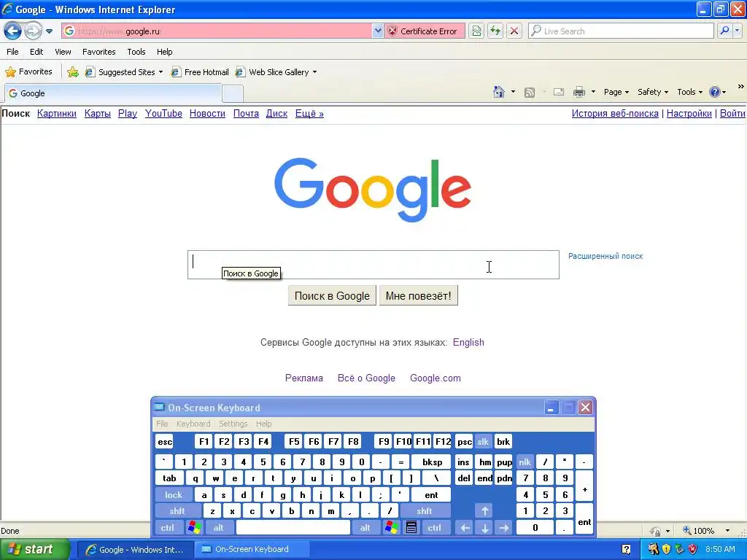The width and height of the screenshot is (747, 560).
Task: Refresh the page with the Refresh icon
Action: (x=495, y=31)
